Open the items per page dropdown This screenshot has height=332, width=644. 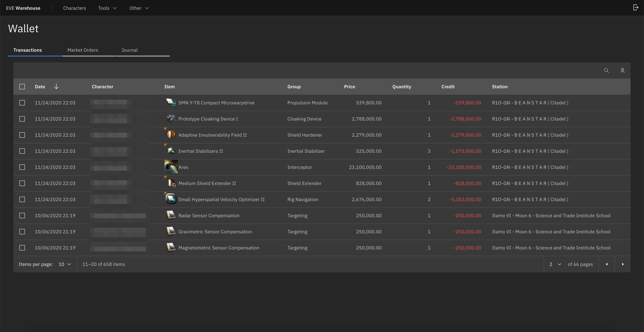coord(65,264)
